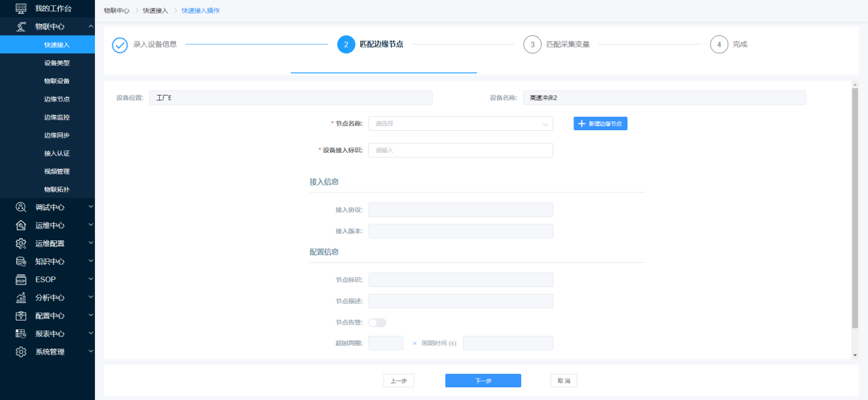Click the 取消 button
The image size is (868, 400).
tap(563, 381)
